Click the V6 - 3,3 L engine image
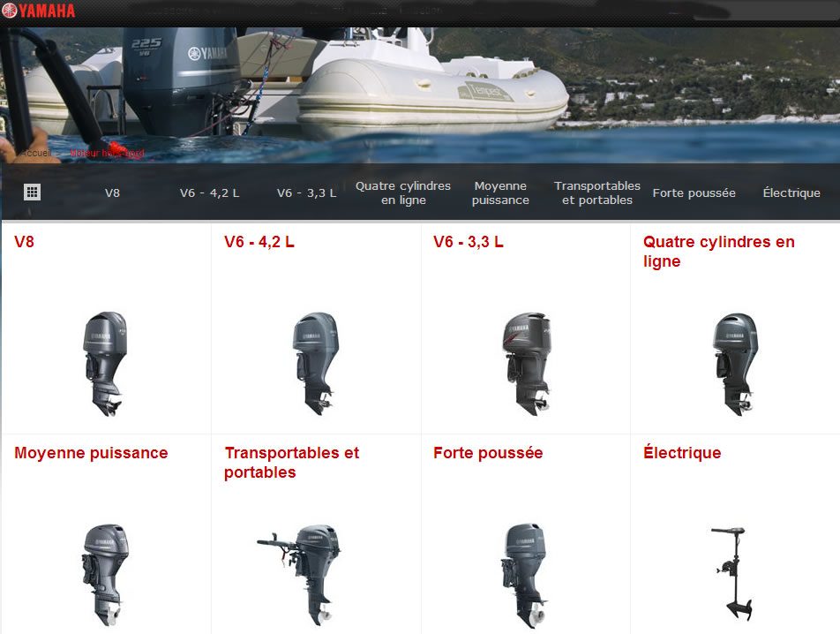This screenshot has width=840, height=634. click(x=525, y=363)
